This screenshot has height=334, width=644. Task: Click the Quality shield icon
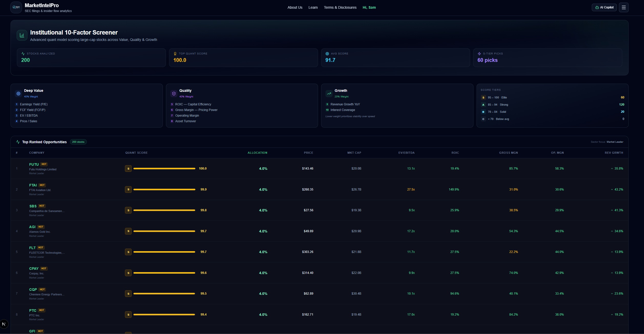click(174, 94)
